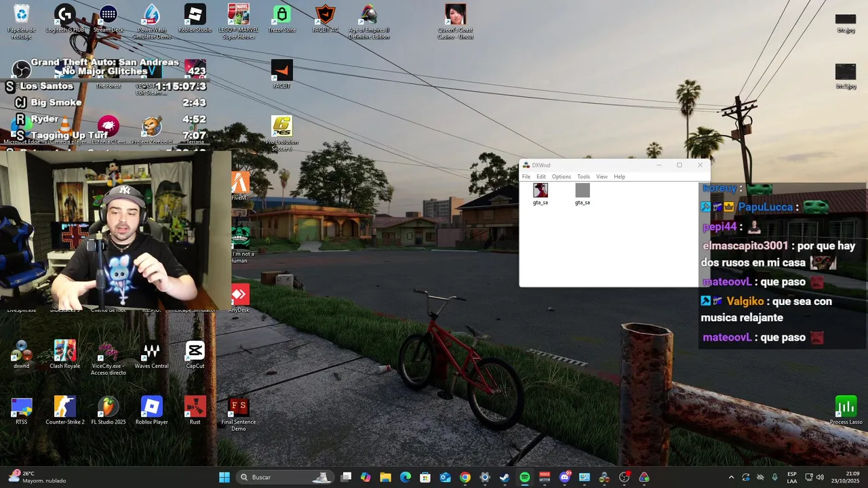
Task: Open File Explorer from the taskbar
Action: click(x=385, y=477)
